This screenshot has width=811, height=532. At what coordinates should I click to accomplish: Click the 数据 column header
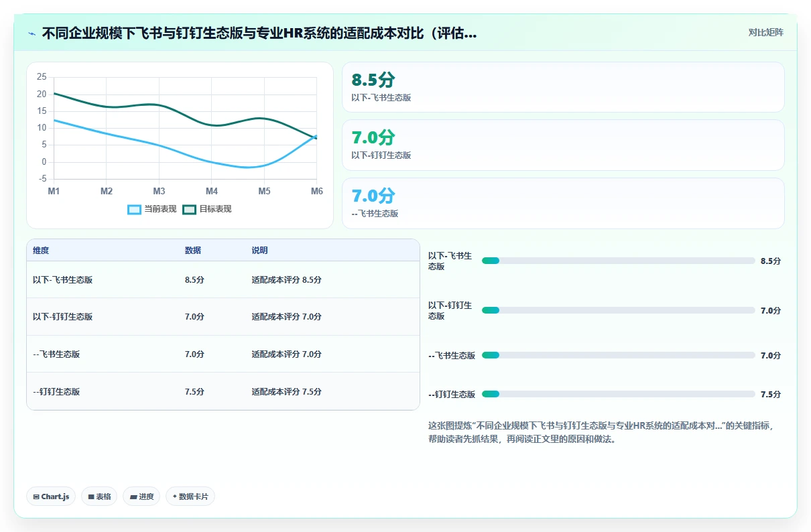coord(193,251)
